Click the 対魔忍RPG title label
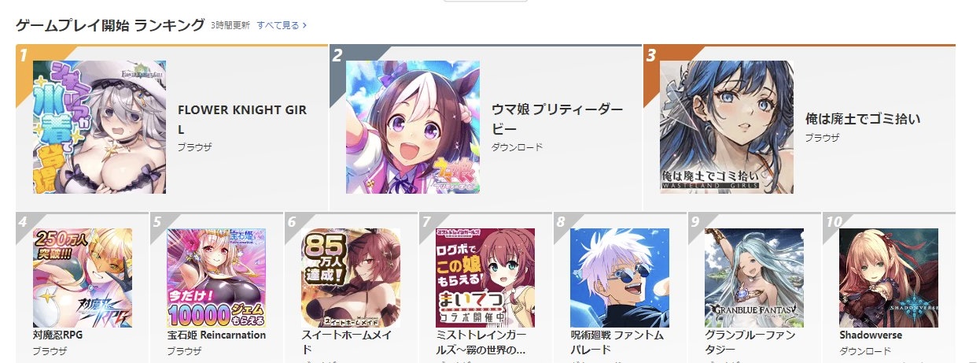The width and height of the screenshot is (980, 363). (58, 335)
